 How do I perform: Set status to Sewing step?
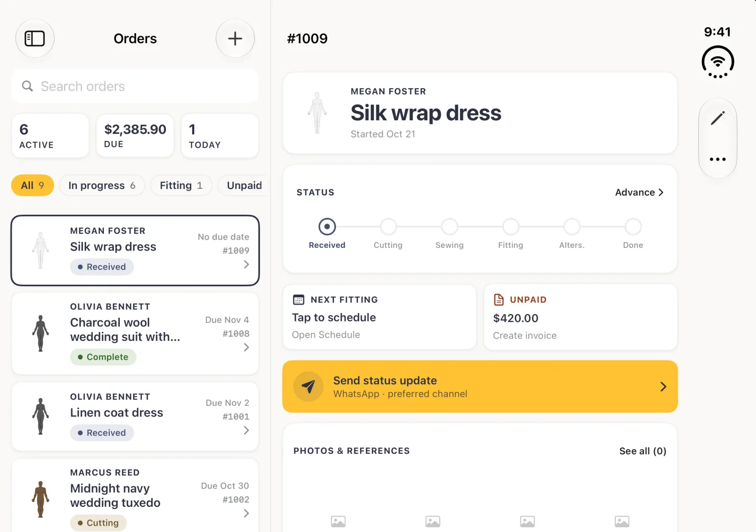pyautogui.click(x=449, y=227)
